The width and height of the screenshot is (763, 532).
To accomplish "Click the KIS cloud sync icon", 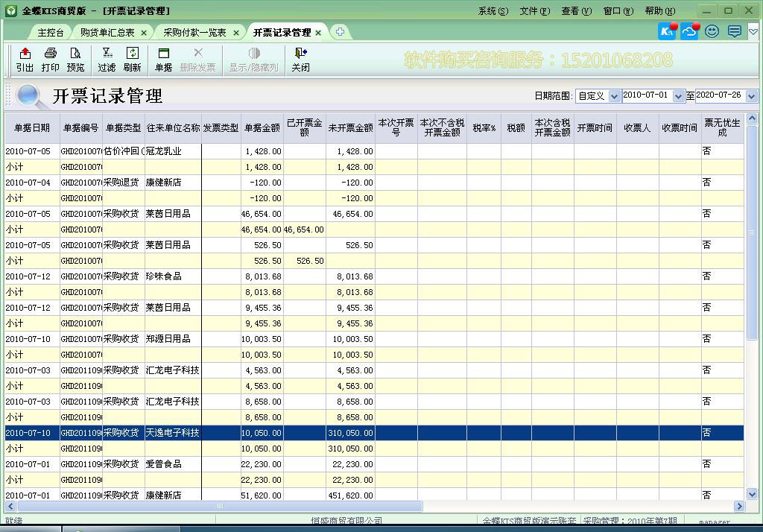I will [689, 31].
